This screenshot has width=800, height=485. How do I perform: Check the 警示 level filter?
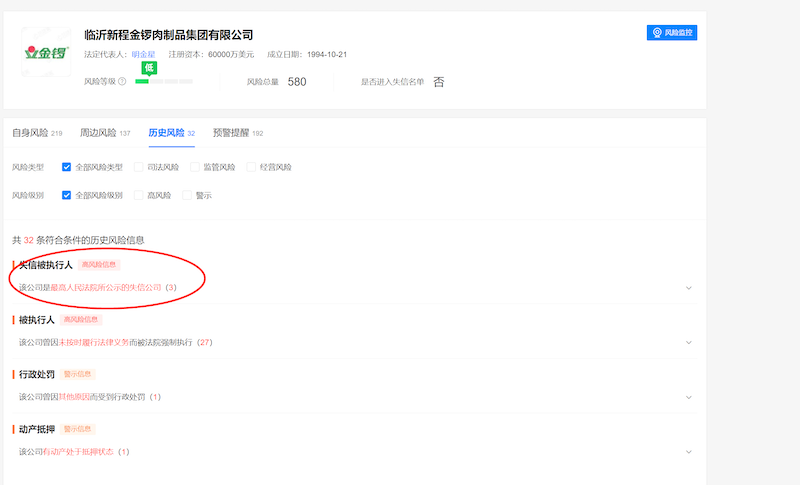click(187, 195)
